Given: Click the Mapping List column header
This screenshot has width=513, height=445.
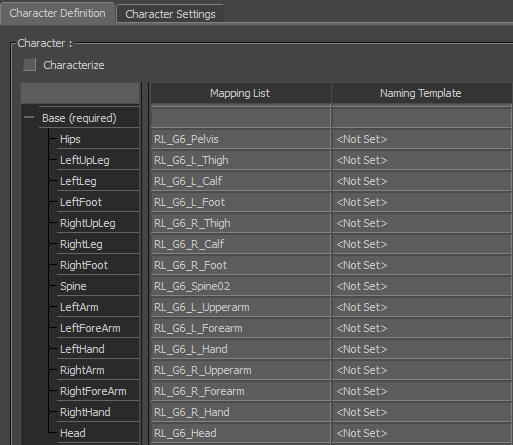Looking at the screenshot, I should 240,93.
